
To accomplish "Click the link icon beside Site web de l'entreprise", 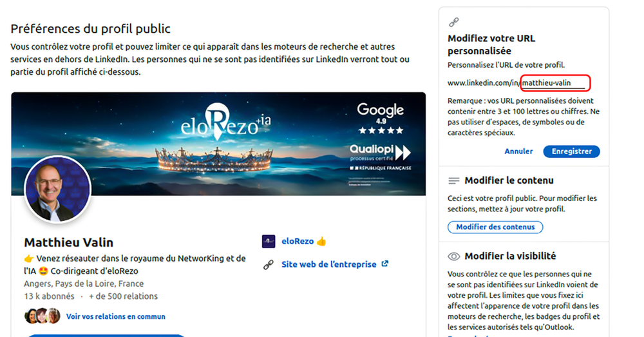I will 269,265.
